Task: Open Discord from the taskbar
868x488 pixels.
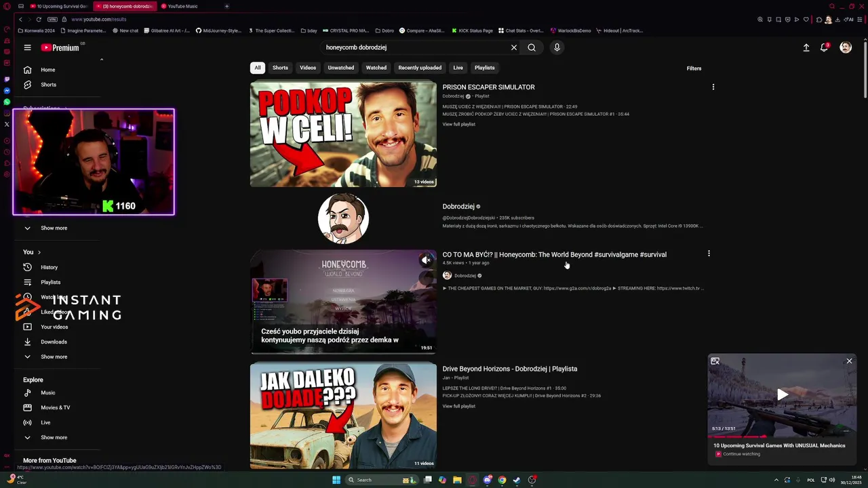Action: click(x=487, y=480)
